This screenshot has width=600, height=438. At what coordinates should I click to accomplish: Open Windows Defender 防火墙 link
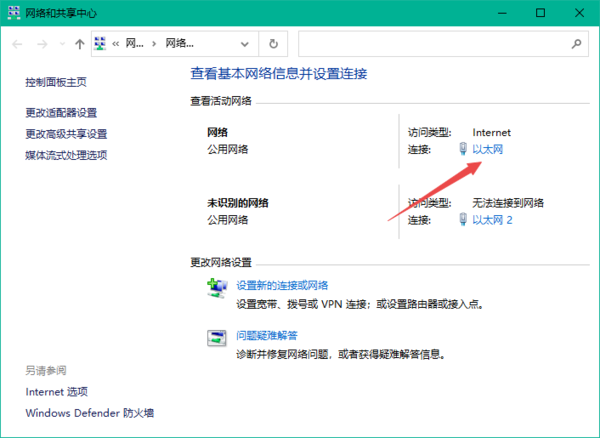click(x=89, y=413)
